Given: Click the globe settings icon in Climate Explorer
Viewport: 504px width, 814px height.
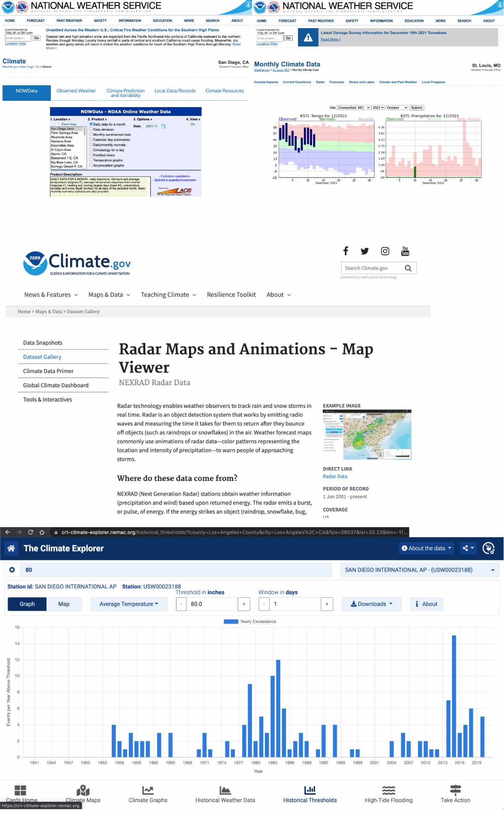Looking at the screenshot, I should pyautogui.click(x=488, y=548).
